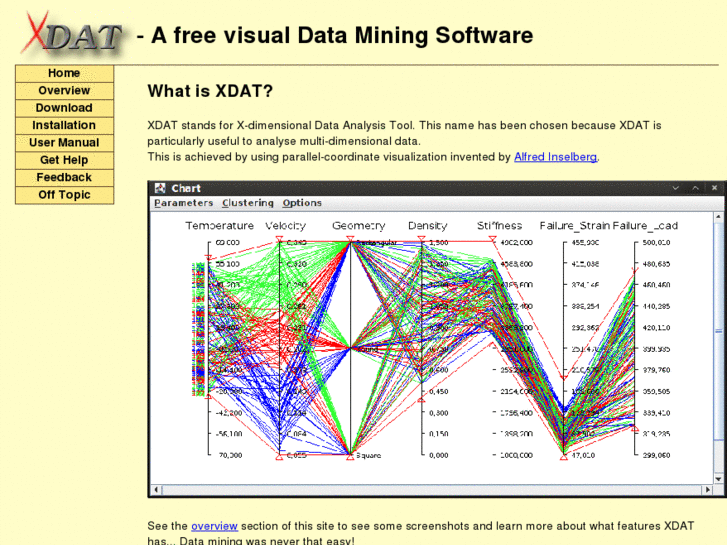This screenshot has height=545, width=727.
Task: Click Stiffness axis upper filter triangle
Action: click(x=492, y=239)
